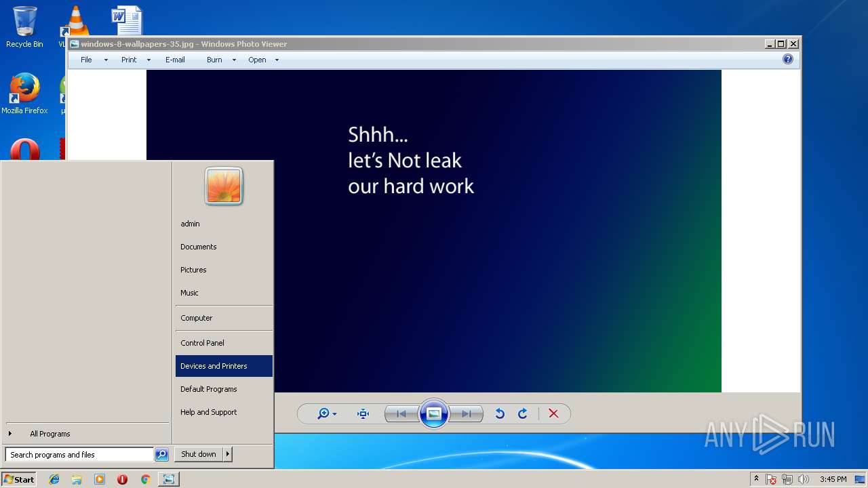Click the search magnifier button

[161, 455]
